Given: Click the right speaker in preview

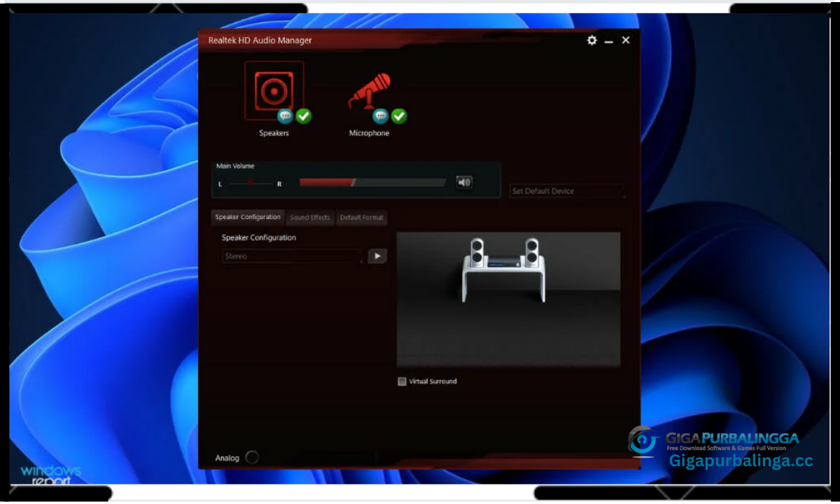Looking at the screenshot, I should click(532, 252).
